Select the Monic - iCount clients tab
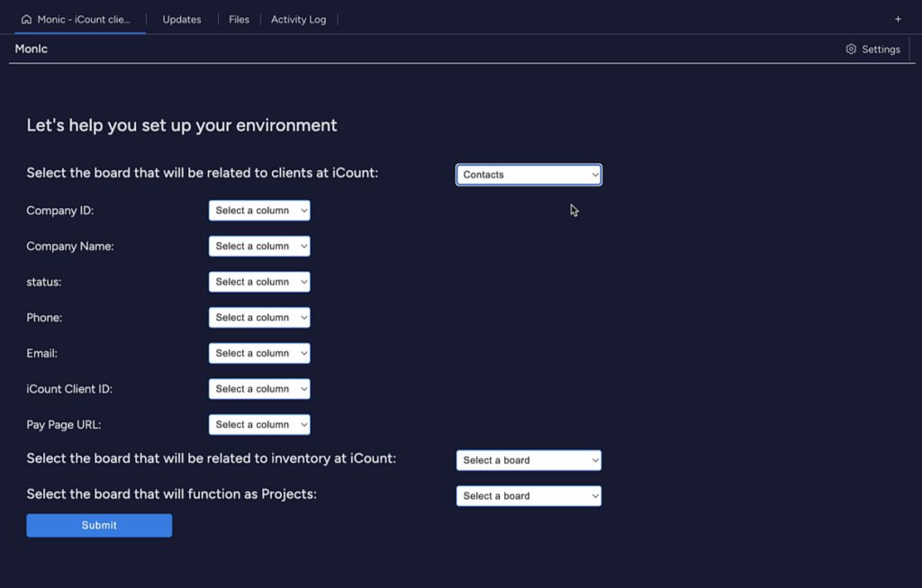This screenshot has height=588, width=922. (x=83, y=19)
